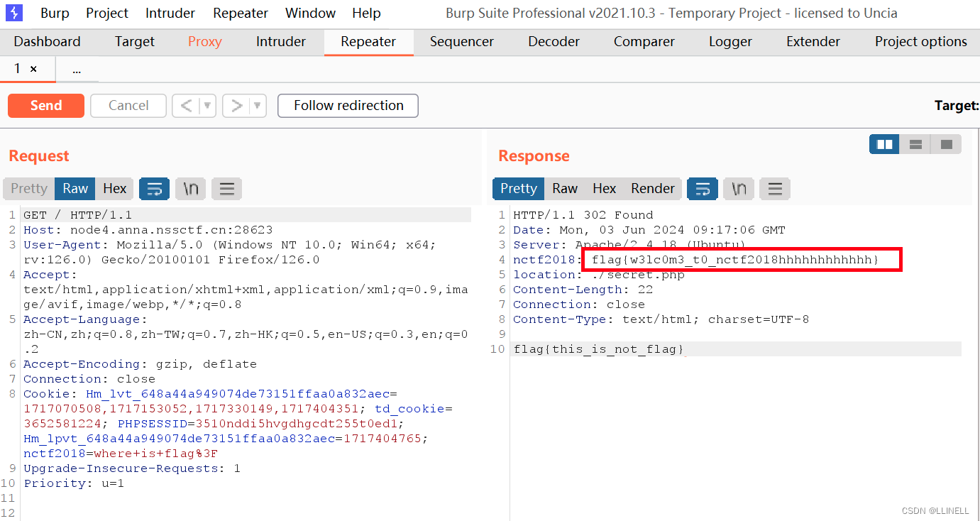The image size is (980, 521).
Task: Go forward to next request in history
Action: coord(236,106)
